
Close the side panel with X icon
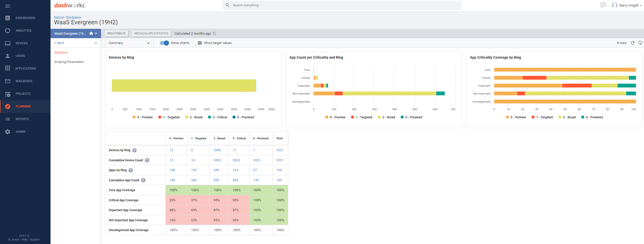point(96,43)
